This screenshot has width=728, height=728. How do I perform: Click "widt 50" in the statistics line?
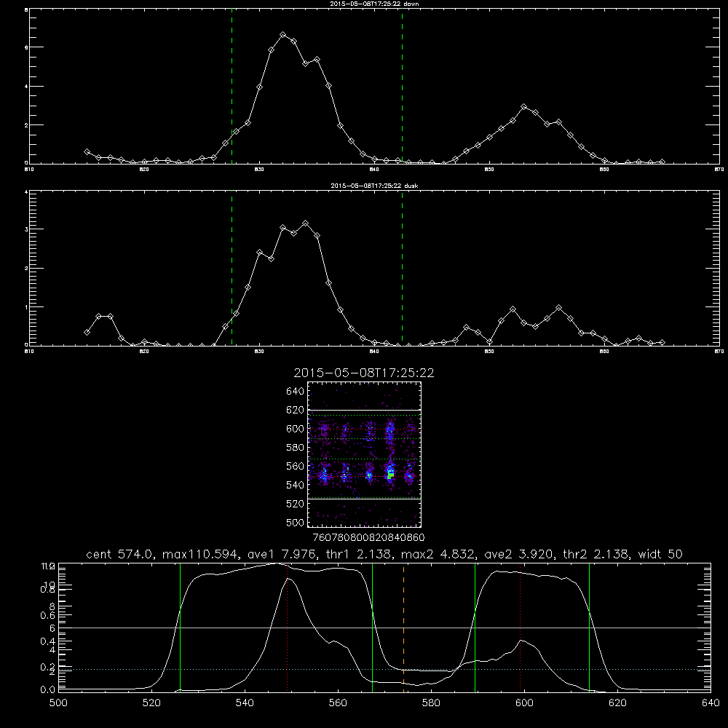pos(660,554)
